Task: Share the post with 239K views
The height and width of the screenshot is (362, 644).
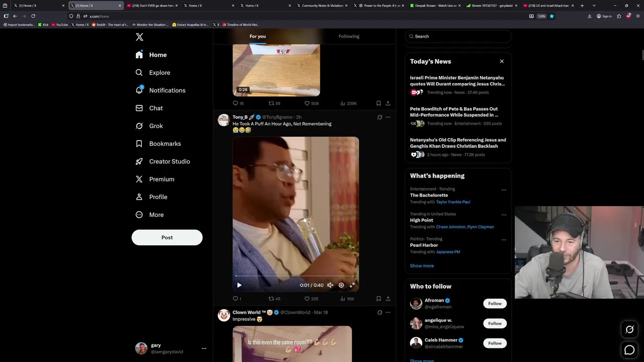Action: [x=388, y=103]
